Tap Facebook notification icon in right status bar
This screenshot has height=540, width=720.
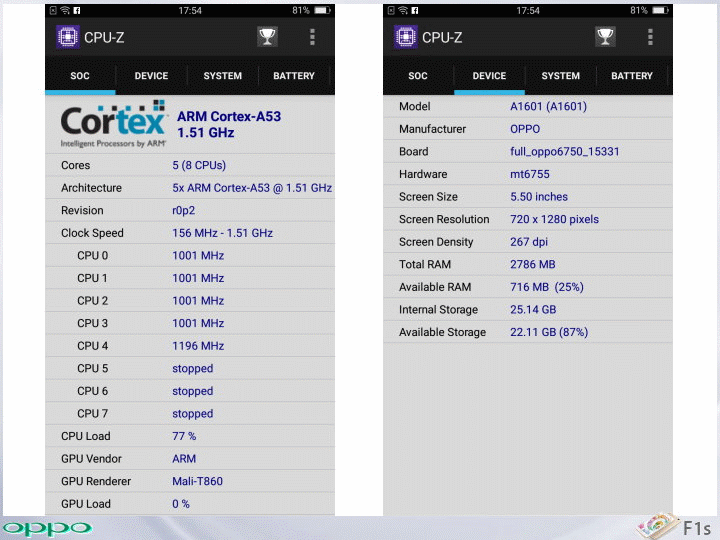[x=415, y=10]
